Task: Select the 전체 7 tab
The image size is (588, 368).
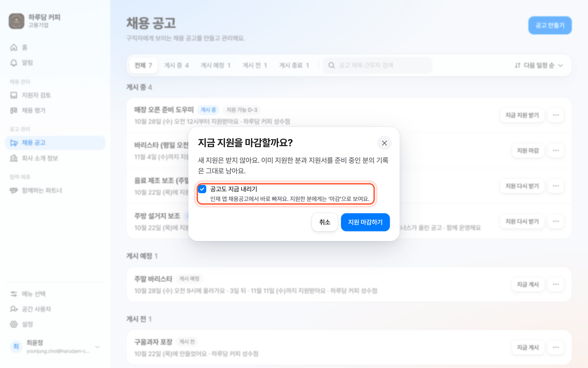Action: pos(143,65)
